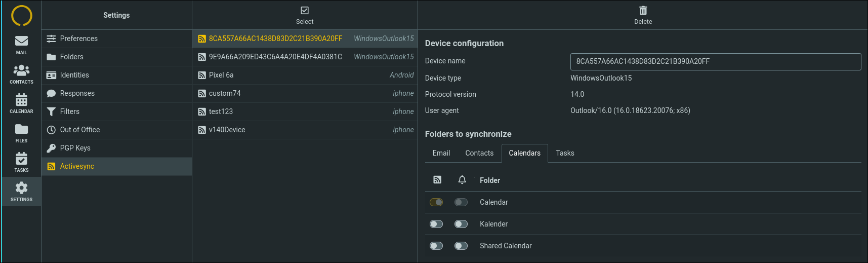This screenshot has height=263, width=868.
Task: Toggle sync switch for Kalender folder
Action: pyautogui.click(x=436, y=224)
